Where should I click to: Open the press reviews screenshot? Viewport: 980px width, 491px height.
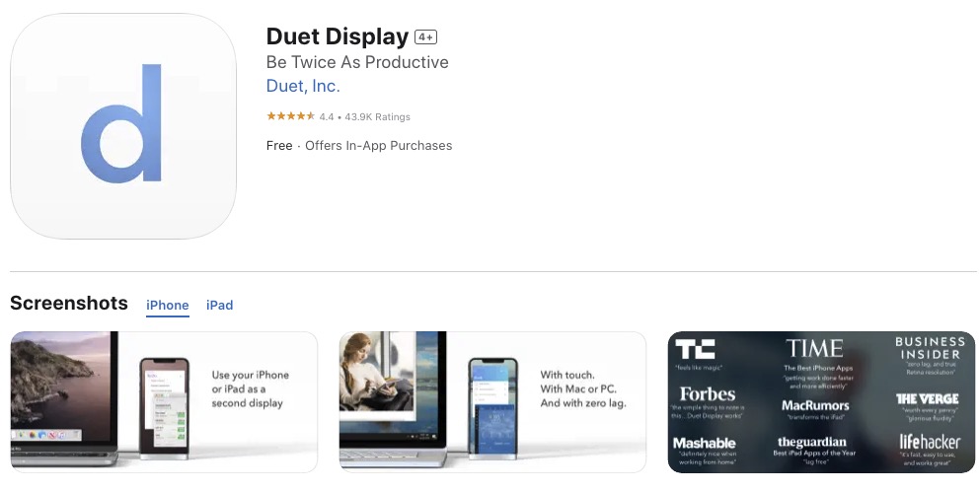tap(821, 401)
